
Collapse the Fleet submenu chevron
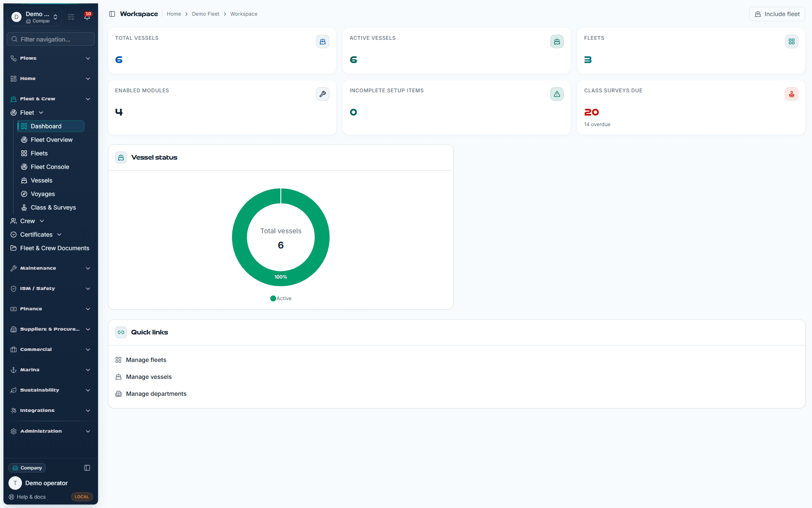tap(41, 113)
